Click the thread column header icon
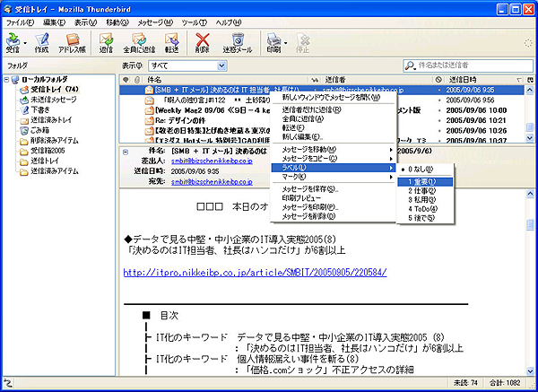The height and width of the screenshot is (392, 538). [126, 80]
